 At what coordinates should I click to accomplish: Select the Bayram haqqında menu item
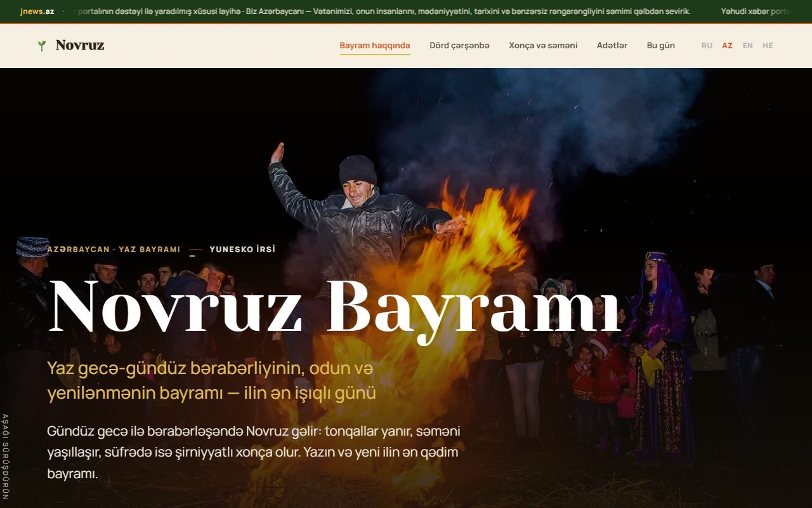[x=375, y=46]
